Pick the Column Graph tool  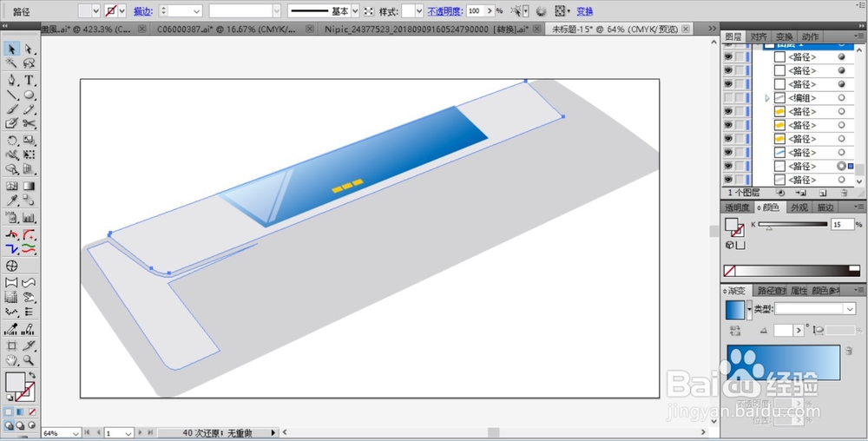[29, 218]
